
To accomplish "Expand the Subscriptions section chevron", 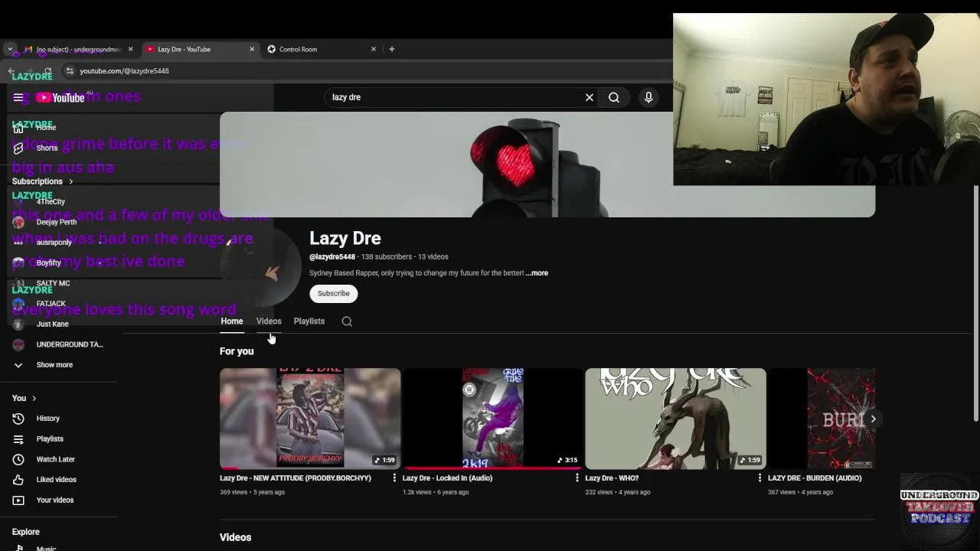I will pos(71,181).
